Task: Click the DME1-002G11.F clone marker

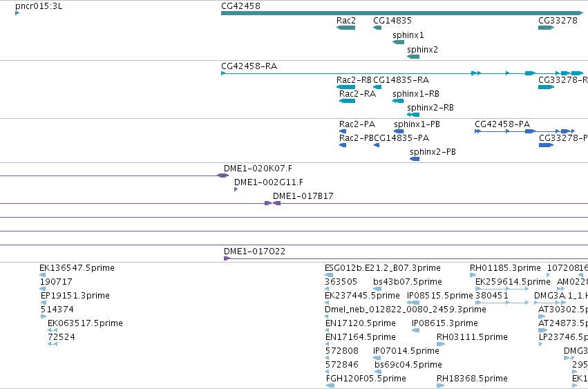Action: pos(236,189)
